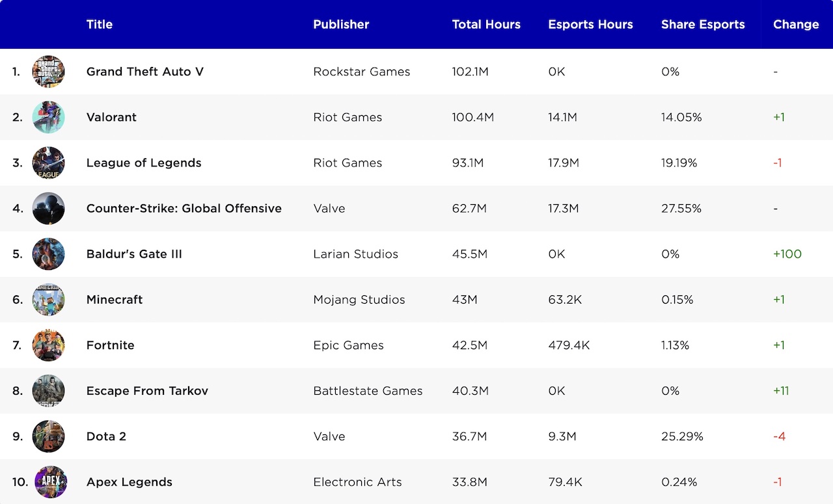Open the Baldur's Gate III title
833x504 pixels.
click(134, 254)
